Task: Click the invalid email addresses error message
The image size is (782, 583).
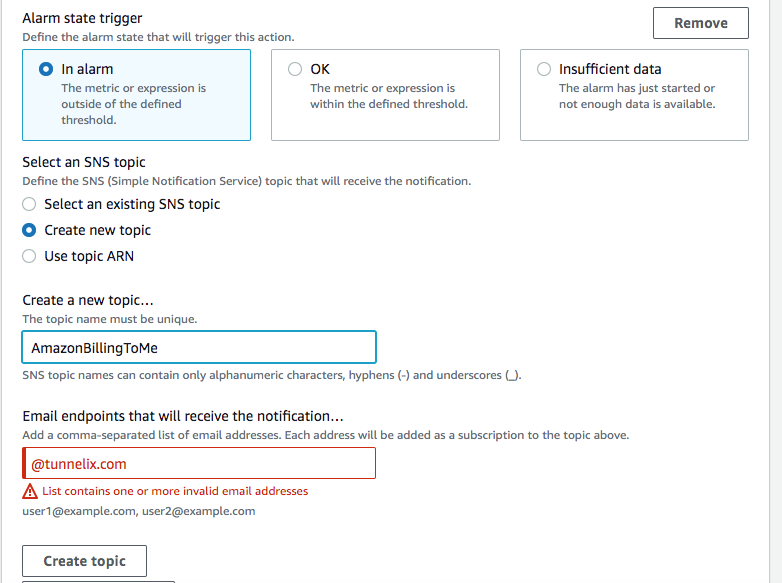Action: pyautogui.click(x=175, y=491)
